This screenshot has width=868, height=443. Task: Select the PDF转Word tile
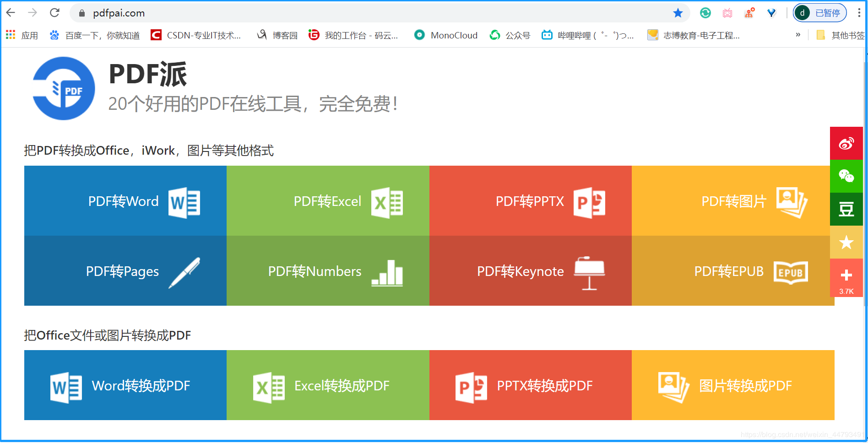click(125, 201)
